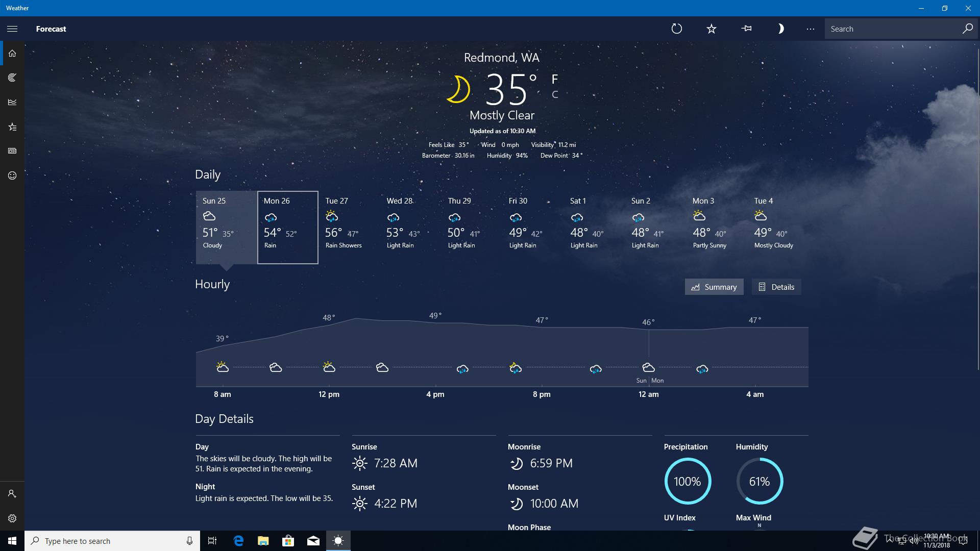Open Send Feedback smiley icon in sidebar
Viewport: 980px width, 551px height.
12,176
